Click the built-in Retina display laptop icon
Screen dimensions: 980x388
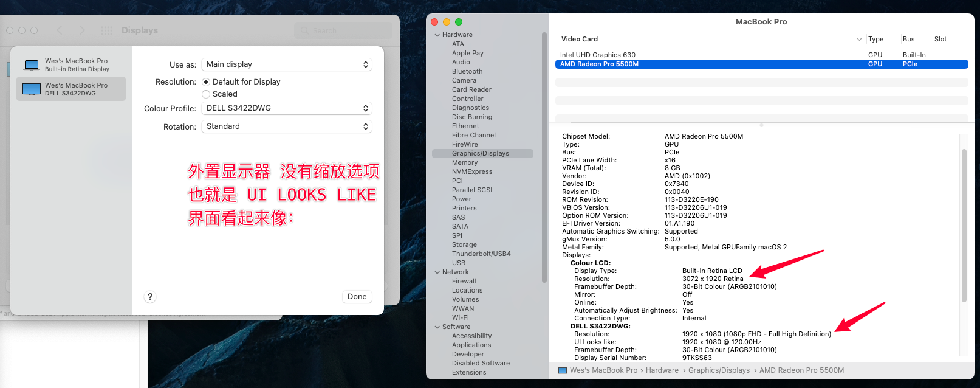[x=32, y=64]
